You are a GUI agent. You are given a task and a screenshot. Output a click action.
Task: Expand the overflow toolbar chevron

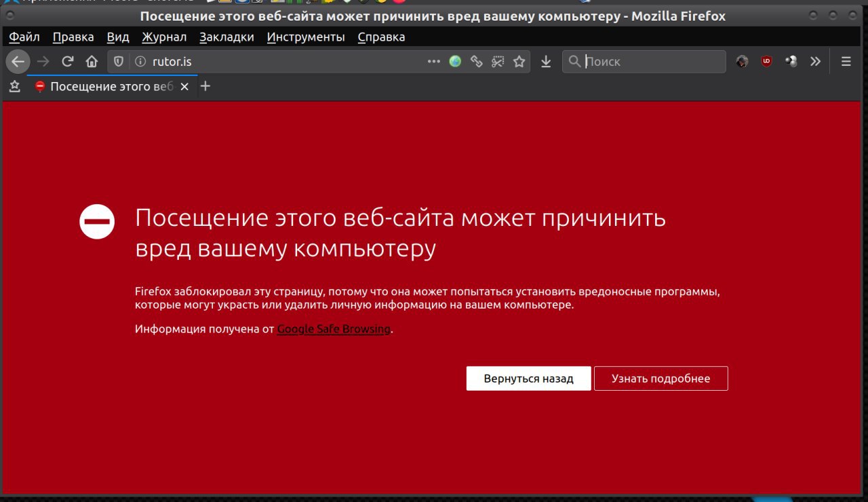click(x=815, y=62)
